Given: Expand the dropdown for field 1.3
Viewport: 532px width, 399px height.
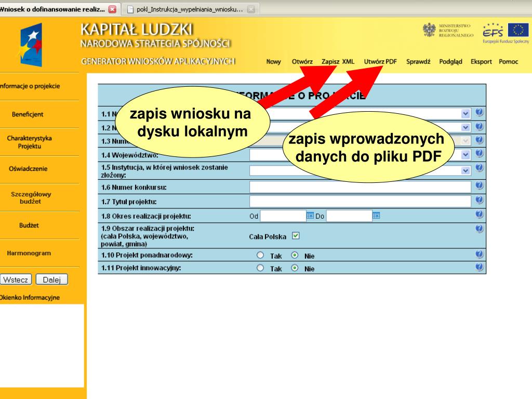Looking at the screenshot, I should pyautogui.click(x=466, y=140).
